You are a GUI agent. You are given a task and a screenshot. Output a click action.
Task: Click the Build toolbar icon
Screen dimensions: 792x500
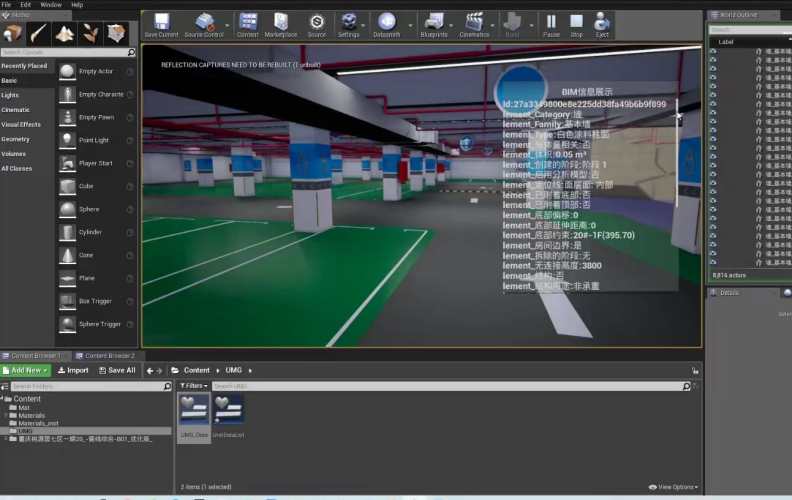point(512,25)
